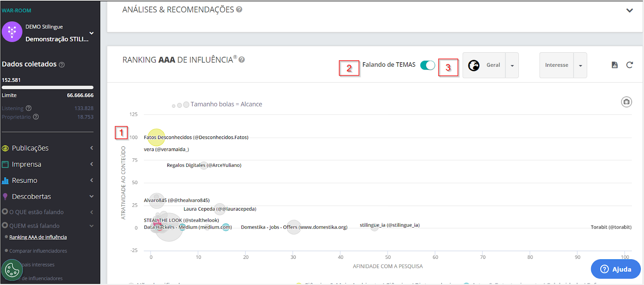Image resolution: width=644 pixels, height=285 pixels.
Task: Click Regalos Digitales (@ArceYuliano) data point
Action: [204, 165]
